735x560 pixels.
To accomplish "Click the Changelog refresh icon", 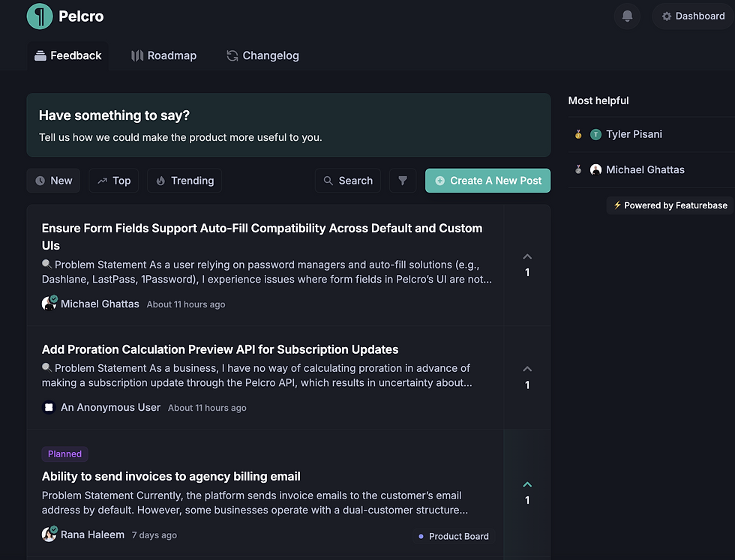I will coord(232,55).
